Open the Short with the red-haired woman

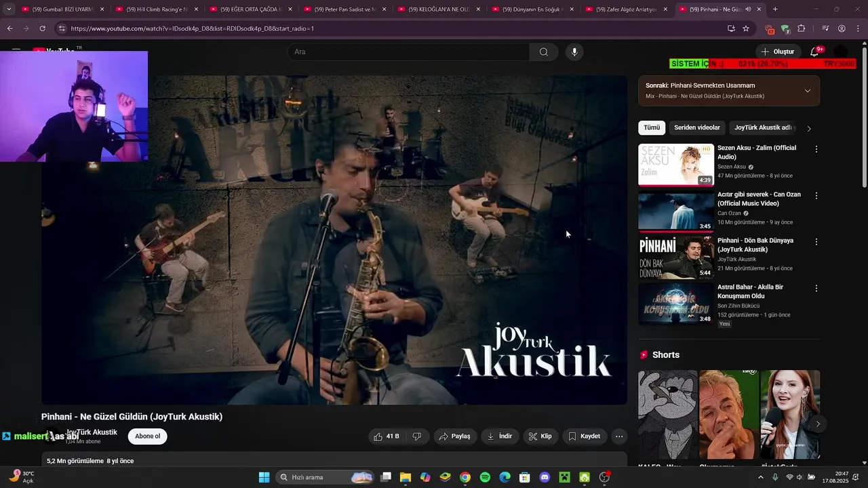pyautogui.click(x=790, y=414)
